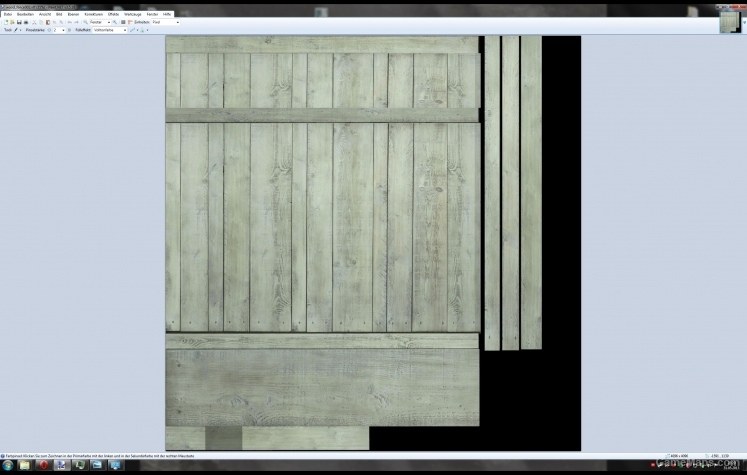Open the Datei menu
Image resolution: width=747 pixels, height=475 pixels.
click(8, 14)
